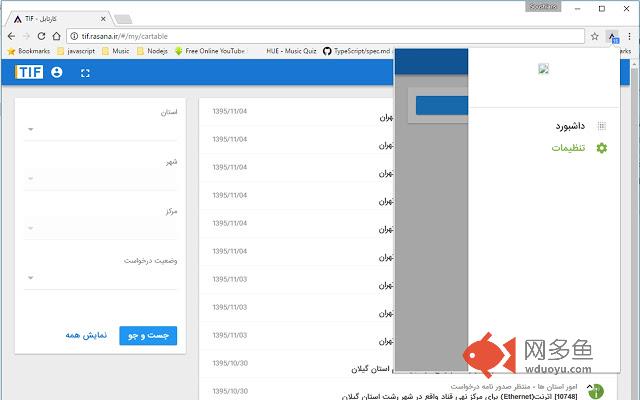Expand the مرکز dropdown
Image resolution: width=640 pixels, height=400 pixels.
(x=100, y=228)
